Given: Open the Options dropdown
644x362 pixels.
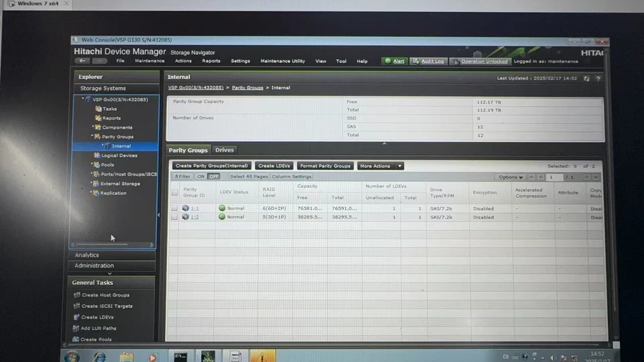Looking at the screenshot, I should point(511,177).
